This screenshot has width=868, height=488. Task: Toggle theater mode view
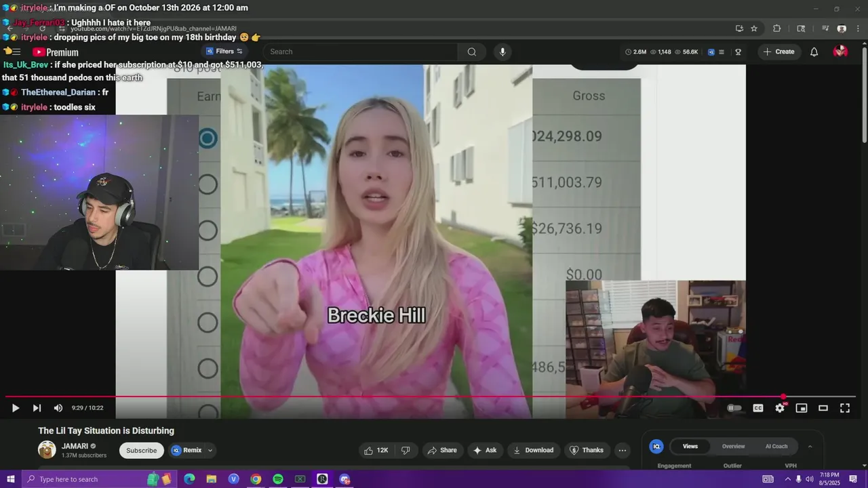click(x=823, y=408)
